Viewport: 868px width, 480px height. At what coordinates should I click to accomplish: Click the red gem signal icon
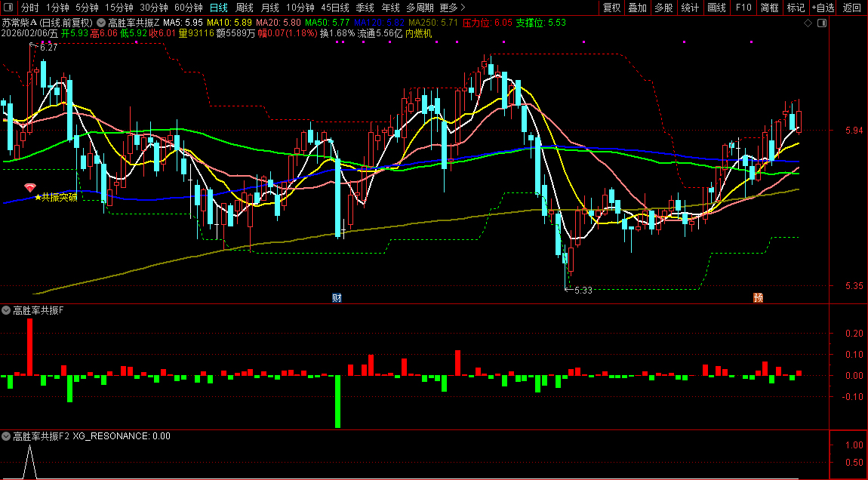click(x=30, y=188)
